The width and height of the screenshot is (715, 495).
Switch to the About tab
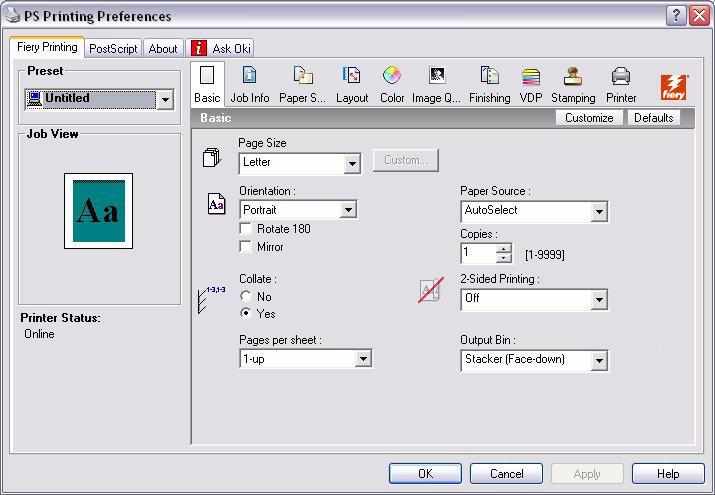point(163,48)
